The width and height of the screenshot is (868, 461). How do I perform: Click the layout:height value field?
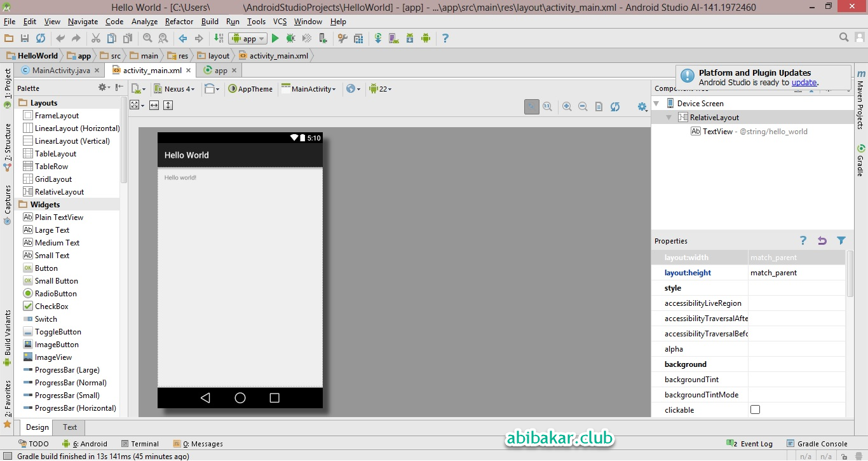tap(797, 273)
